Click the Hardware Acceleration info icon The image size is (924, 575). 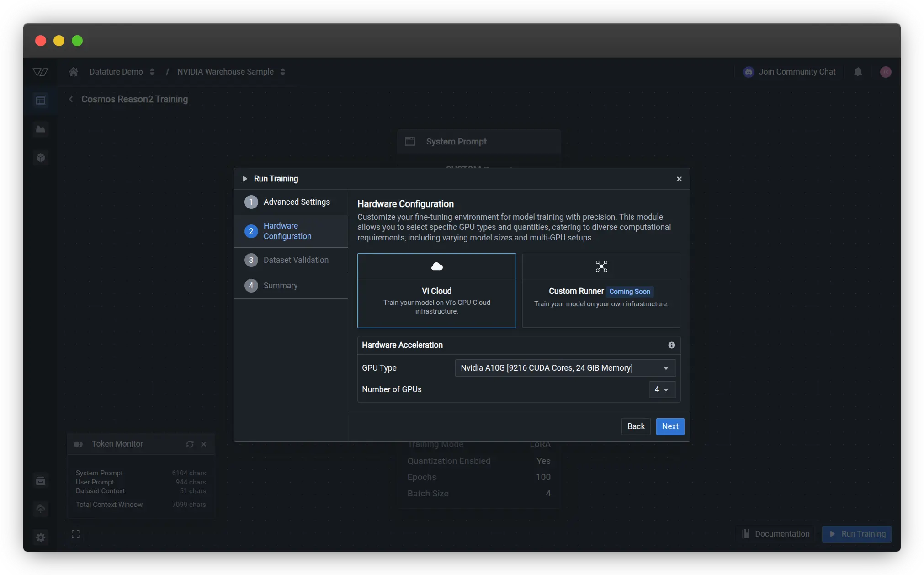671,345
